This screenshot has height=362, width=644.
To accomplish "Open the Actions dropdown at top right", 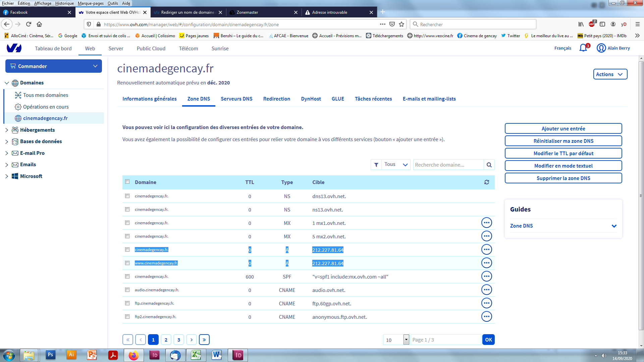I will click(x=610, y=74).
